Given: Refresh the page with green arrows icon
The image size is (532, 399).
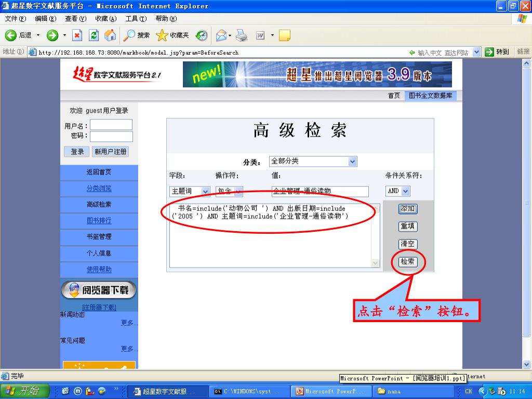Looking at the screenshot, I should pos(94,35).
